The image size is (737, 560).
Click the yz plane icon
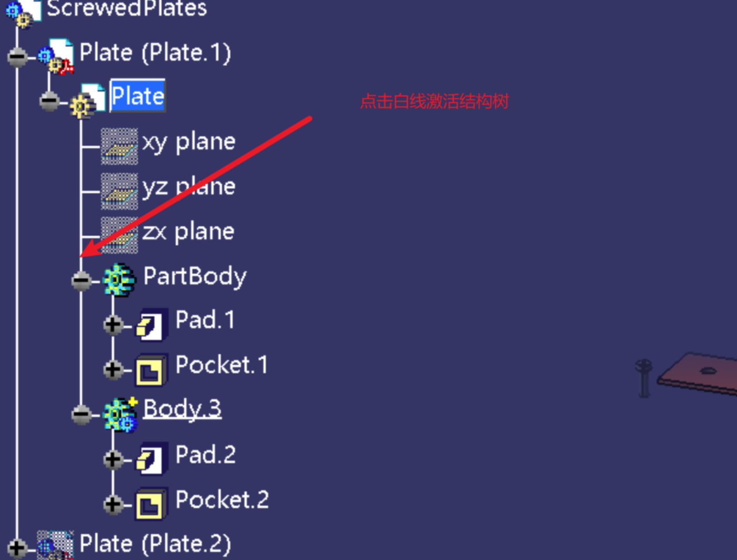coord(119,191)
